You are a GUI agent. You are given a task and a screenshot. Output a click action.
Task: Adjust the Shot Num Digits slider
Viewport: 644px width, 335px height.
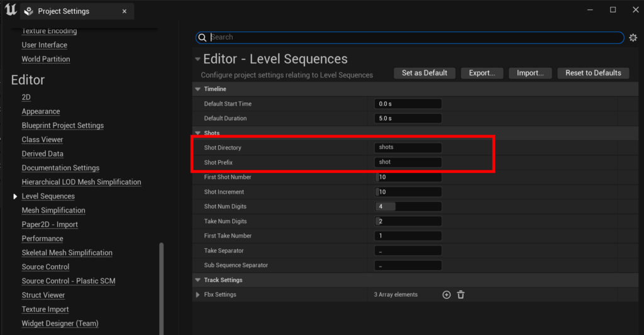[x=408, y=207]
